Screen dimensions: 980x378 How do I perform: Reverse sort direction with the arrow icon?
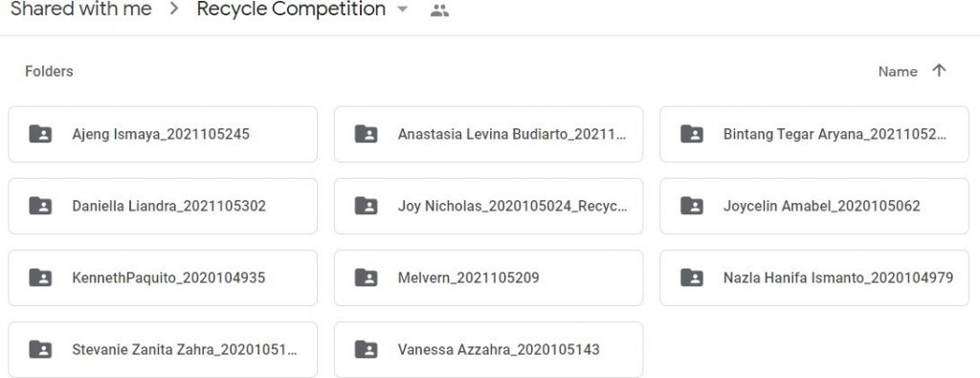click(x=939, y=71)
